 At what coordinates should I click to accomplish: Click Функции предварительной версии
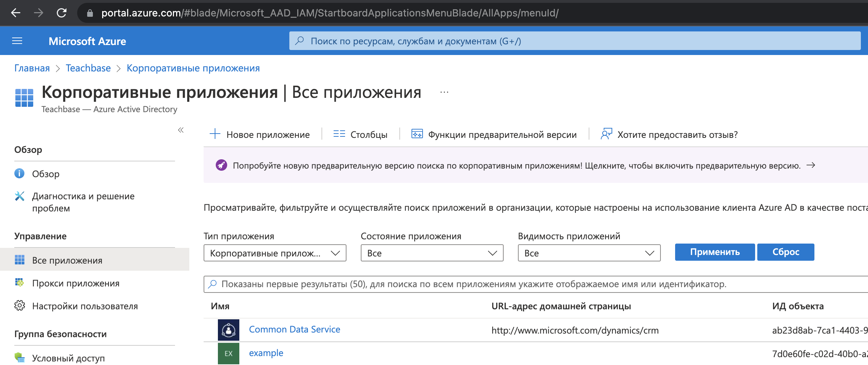pyautogui.click(x=494, y=134)
